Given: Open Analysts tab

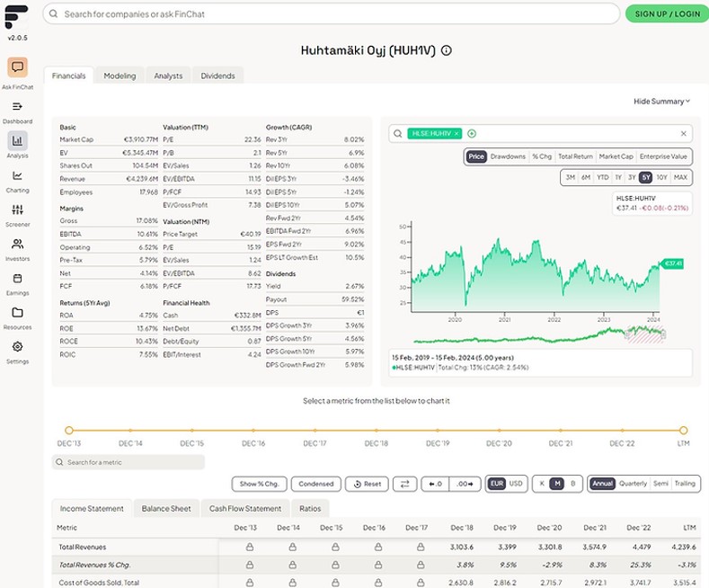Looking at the screenshot, I should [x=168, y=76].
